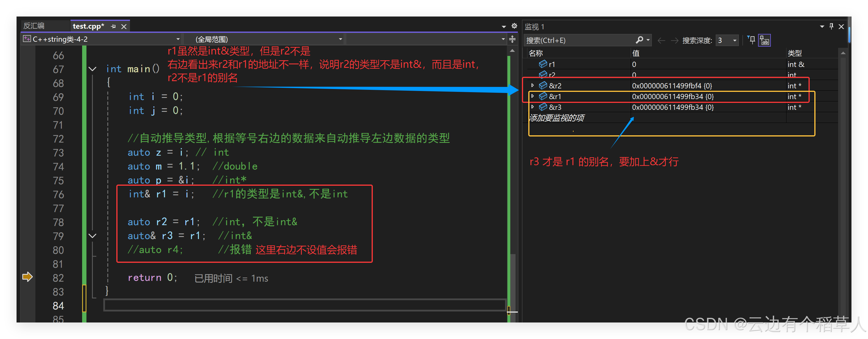Click the split editor icon above scrollbar

(x=512, y=39)
